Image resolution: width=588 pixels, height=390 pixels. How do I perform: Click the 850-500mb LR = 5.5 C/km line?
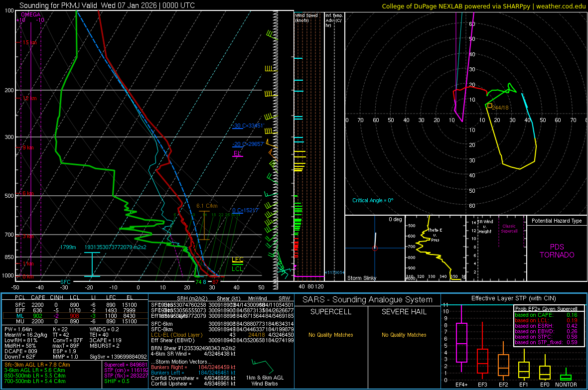[x=35, y=376]
